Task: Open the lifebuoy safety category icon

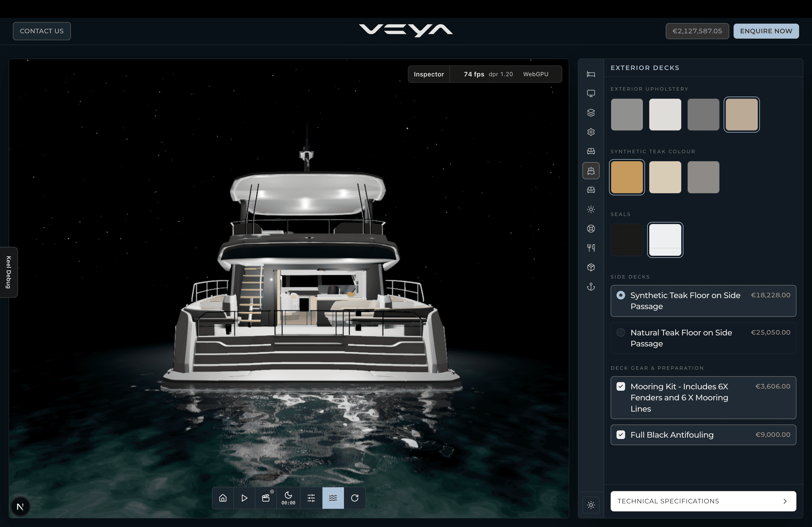Action: 591,228
